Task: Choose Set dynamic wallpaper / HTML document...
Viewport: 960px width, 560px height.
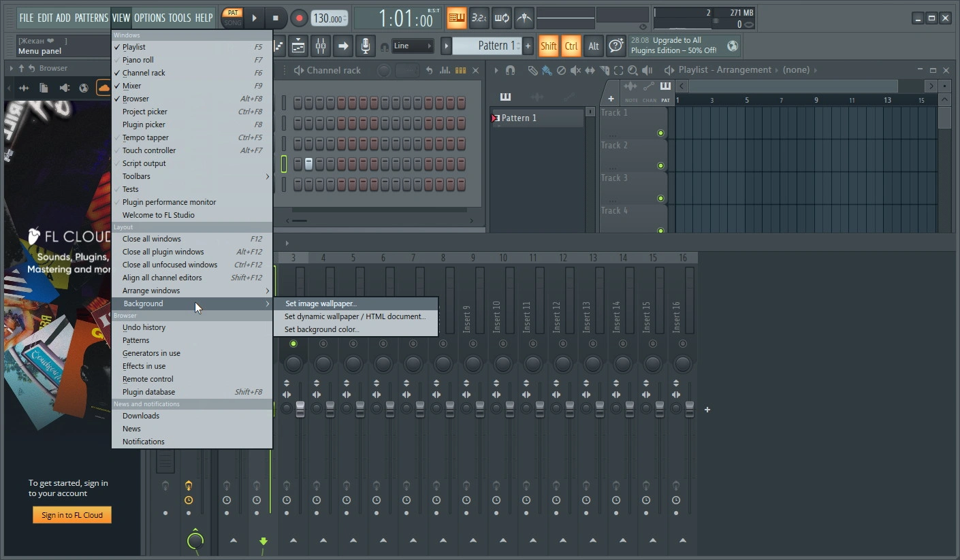Action: click(355, 316)
